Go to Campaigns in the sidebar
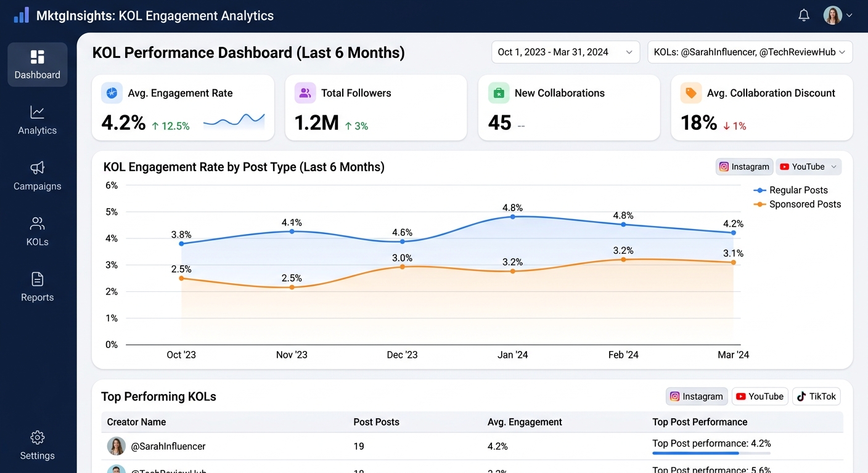The height and width of the screenshot is (473, 868). point(37,176)
